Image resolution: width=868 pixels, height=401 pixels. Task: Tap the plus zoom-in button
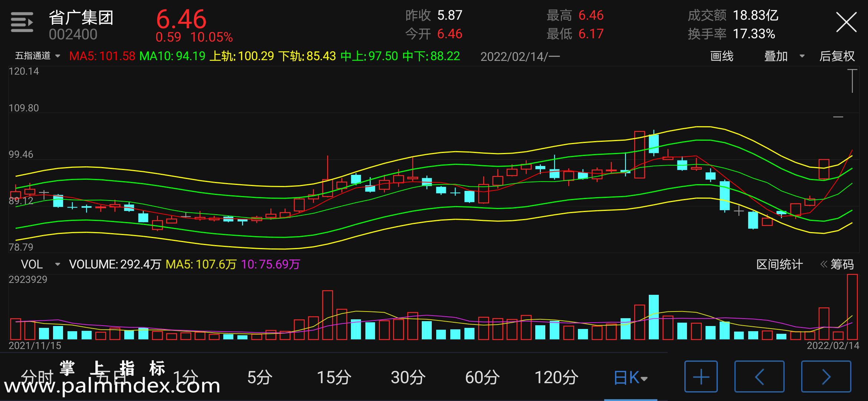coord(701,376)
